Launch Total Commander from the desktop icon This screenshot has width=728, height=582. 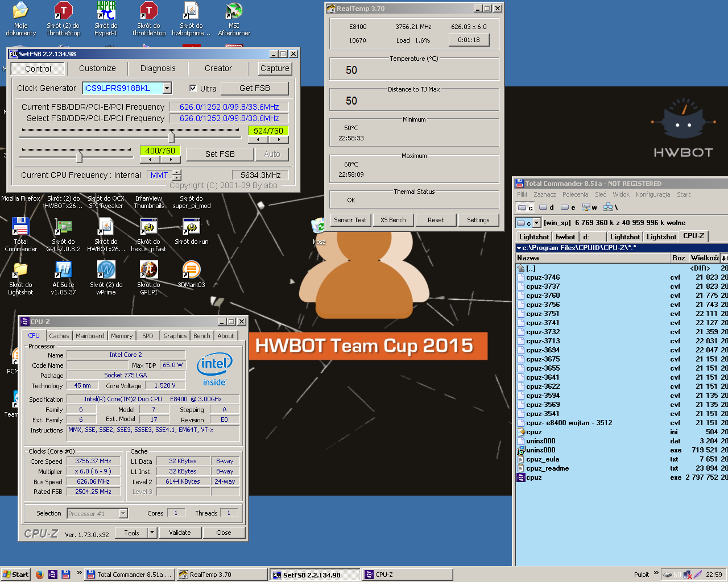coord(20,234)
